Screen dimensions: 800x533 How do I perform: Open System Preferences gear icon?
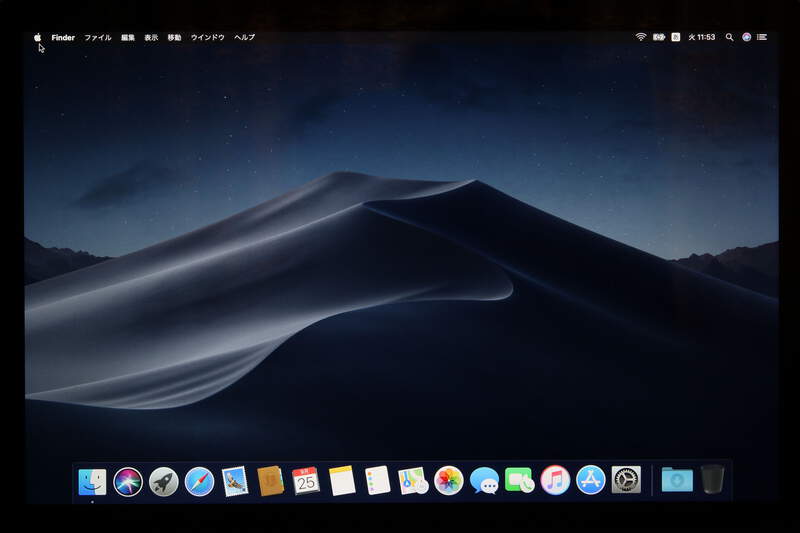coord(627,480)
